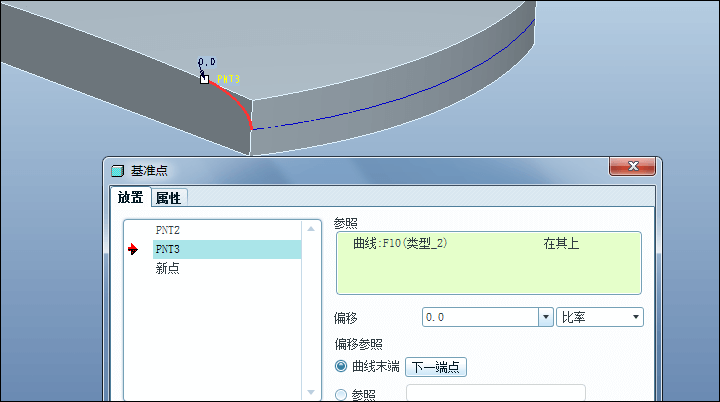Click the 0.0 dimension label in the viewport
The height and width of the screenshot is (402, 720).
click(207, 62)
